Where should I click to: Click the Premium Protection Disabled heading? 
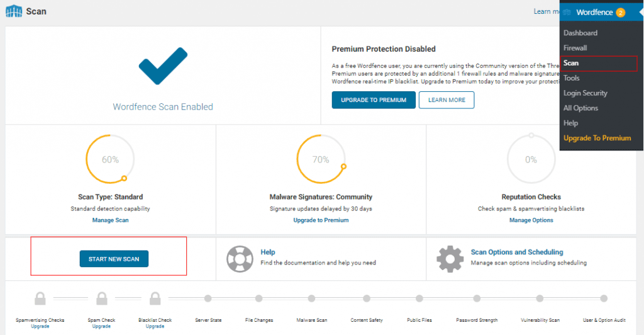coord(384,49)
